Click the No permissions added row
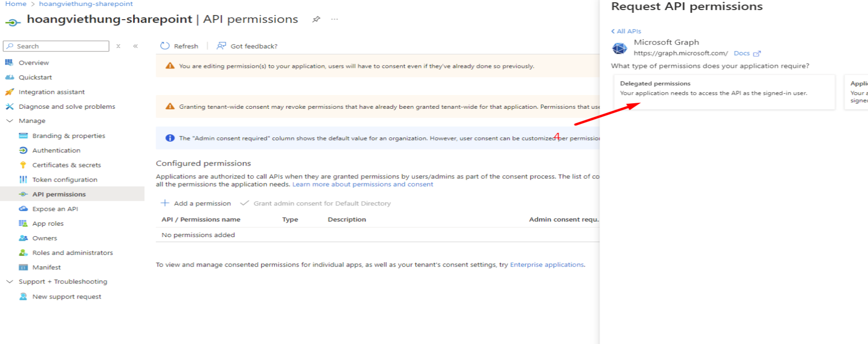 click(378, 235)
